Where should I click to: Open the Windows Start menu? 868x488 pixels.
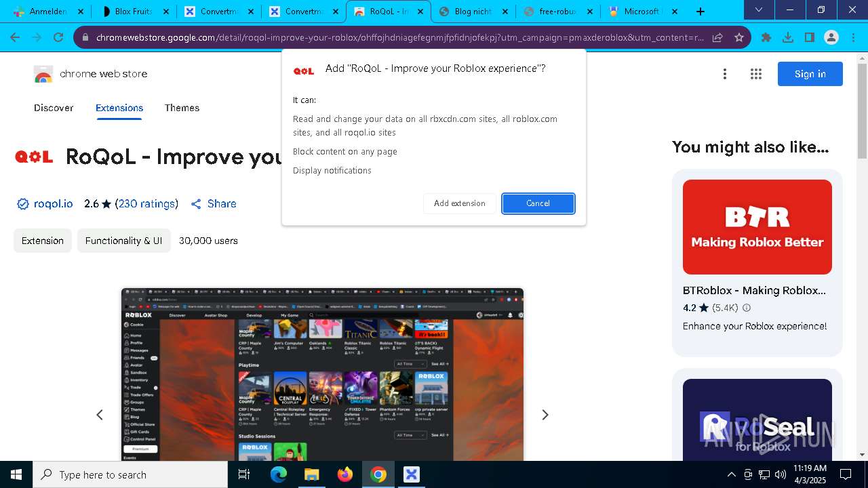click(x=16, y=474)
